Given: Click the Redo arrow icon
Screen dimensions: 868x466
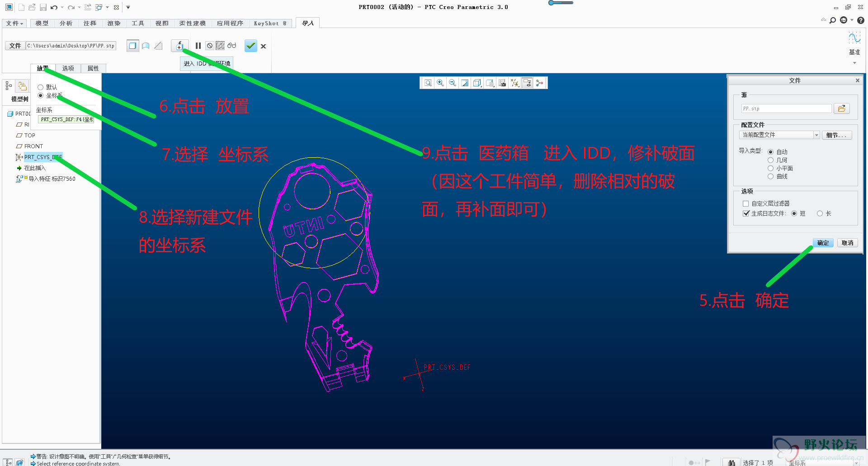Looking at the screenshot, I should click(71, 7).
